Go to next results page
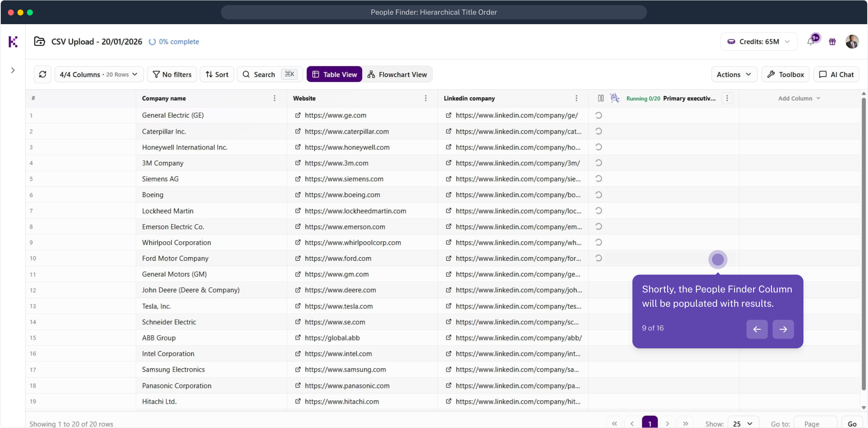The width and height of the screenshot is (868, 428). click(668, 424)
